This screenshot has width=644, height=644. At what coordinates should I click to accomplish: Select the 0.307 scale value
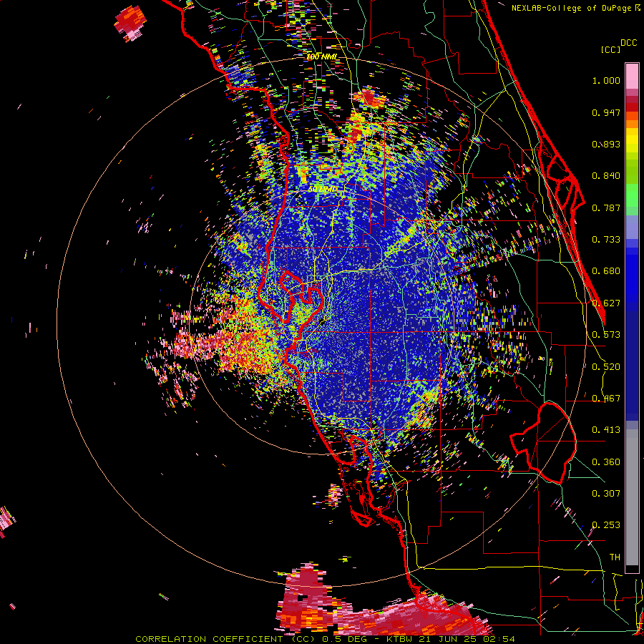[606, 494]
